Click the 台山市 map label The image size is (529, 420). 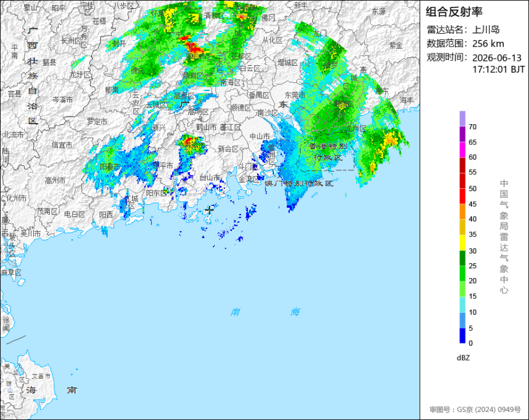click(x=210, y=178)
